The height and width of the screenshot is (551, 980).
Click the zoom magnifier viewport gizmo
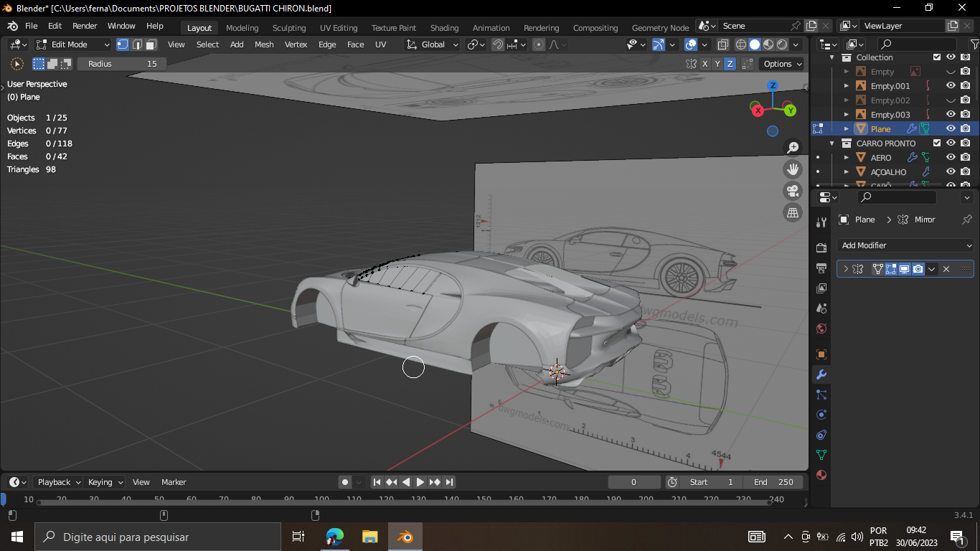[793, 148]
